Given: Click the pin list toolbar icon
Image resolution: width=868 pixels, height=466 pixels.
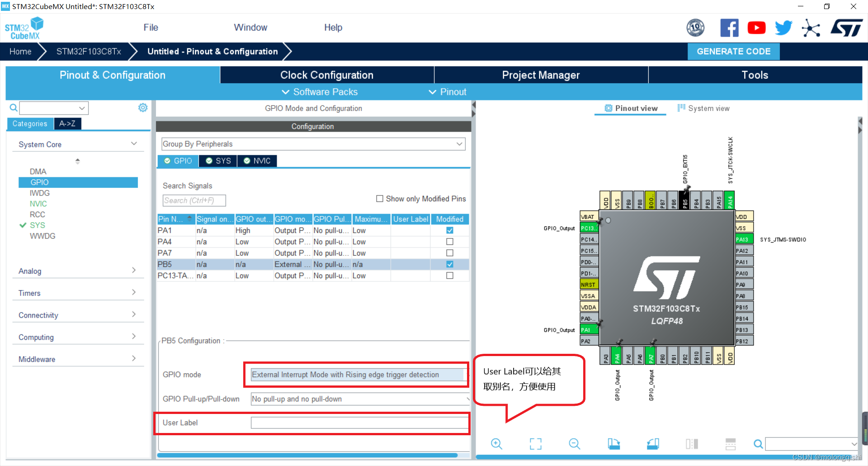Looking at the screenshot, I should click(x=731, y=444).
